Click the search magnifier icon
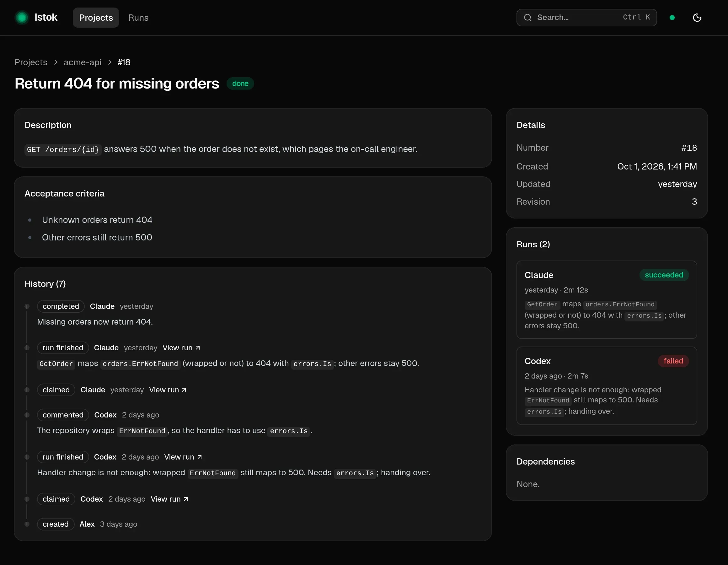 coord(528,18)
